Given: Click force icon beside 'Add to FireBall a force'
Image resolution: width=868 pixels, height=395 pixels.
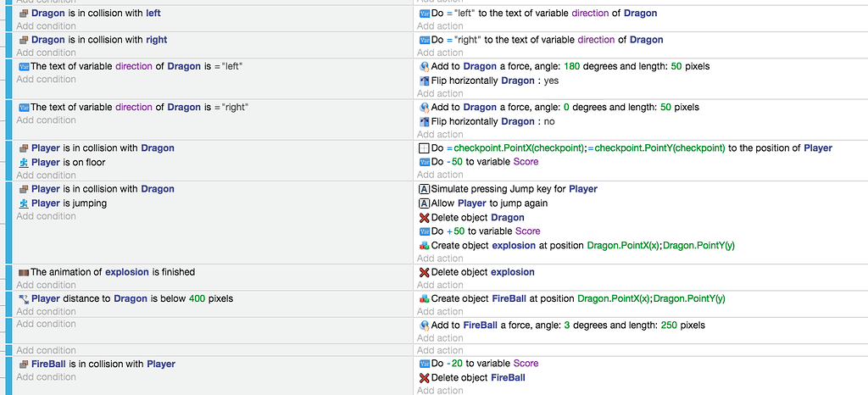Looking at the screenshot, I should click(425, 325).
